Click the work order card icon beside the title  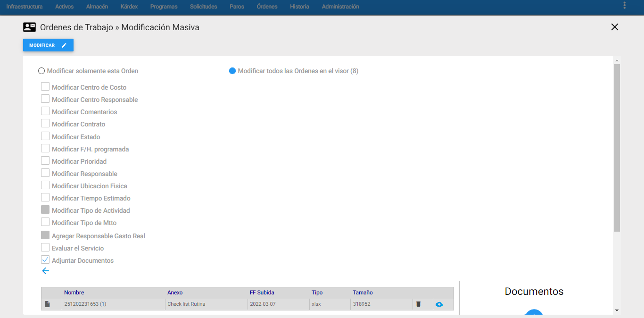pyautogui.click(x=30, y=27)
